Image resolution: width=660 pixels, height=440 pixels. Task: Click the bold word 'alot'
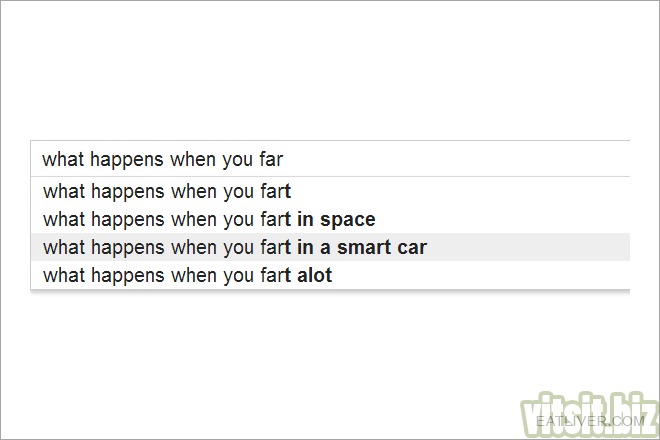[314, 275]
